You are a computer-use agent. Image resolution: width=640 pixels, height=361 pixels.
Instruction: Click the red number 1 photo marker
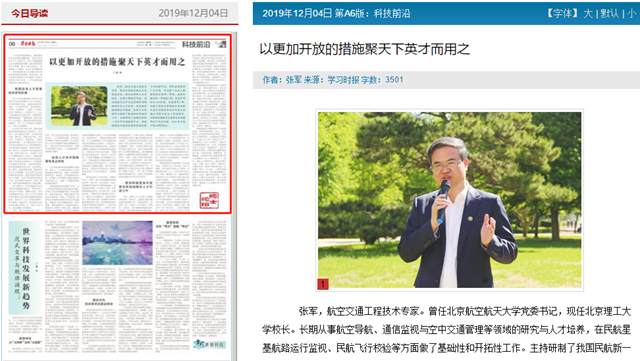(323, 284)
